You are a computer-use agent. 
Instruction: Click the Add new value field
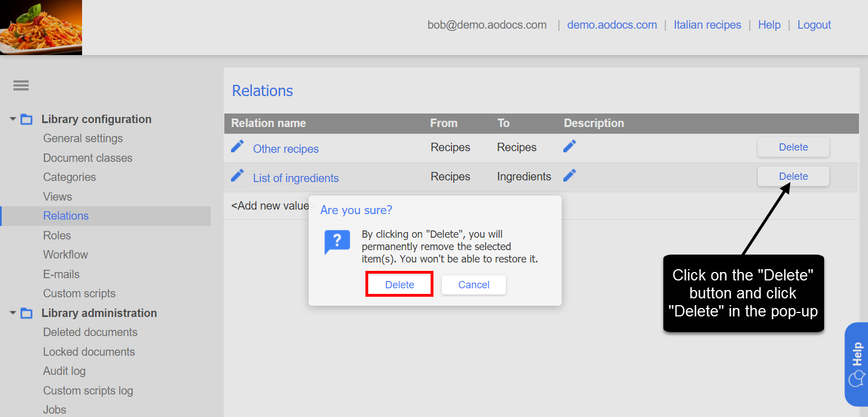[x=270, y=206]
